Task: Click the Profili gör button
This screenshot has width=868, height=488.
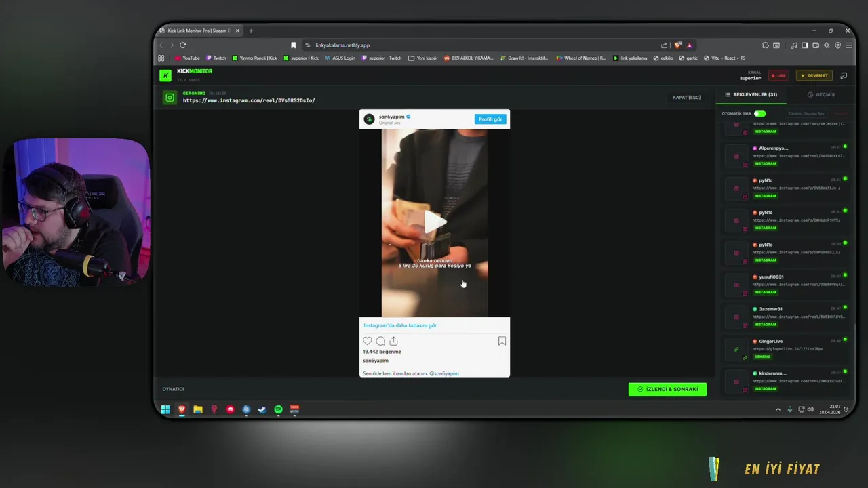Action: click(x=490, y=119)
